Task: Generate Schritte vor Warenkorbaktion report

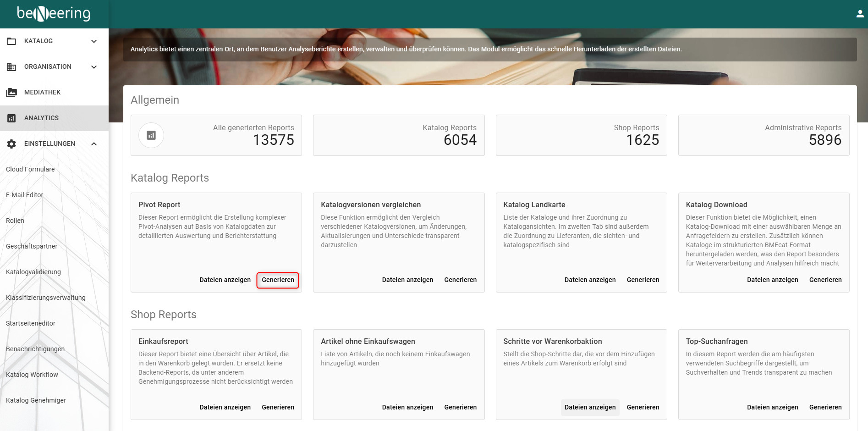Action: click(643, 408)
